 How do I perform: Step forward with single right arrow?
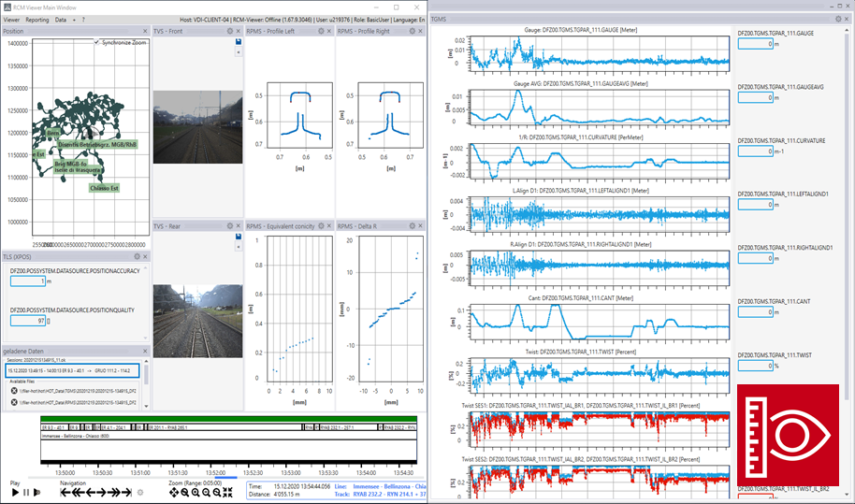pos(101,492)
